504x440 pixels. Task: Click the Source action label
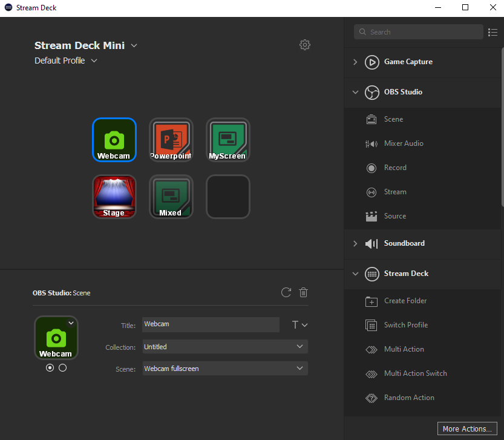point(395,216)
